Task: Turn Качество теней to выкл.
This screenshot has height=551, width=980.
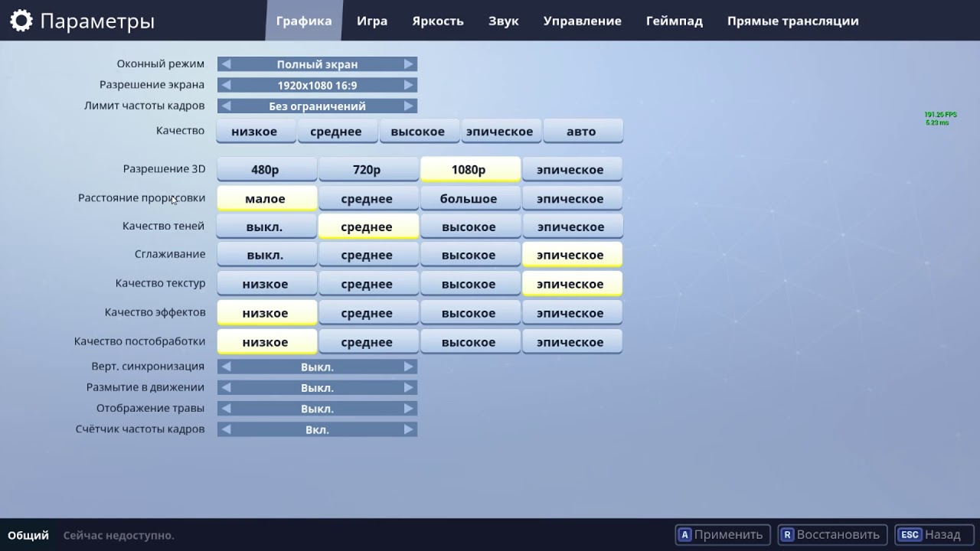Action: click(x=266, y=227)
